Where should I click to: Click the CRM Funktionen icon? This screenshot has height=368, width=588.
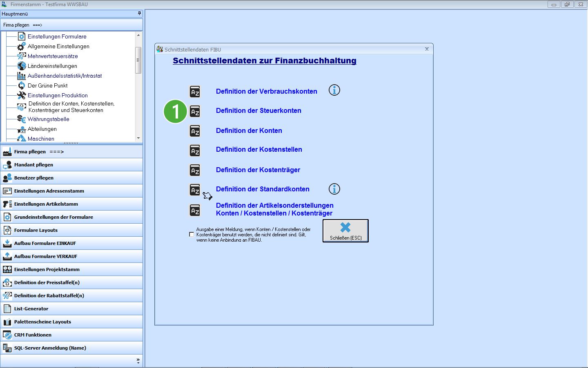7,335
